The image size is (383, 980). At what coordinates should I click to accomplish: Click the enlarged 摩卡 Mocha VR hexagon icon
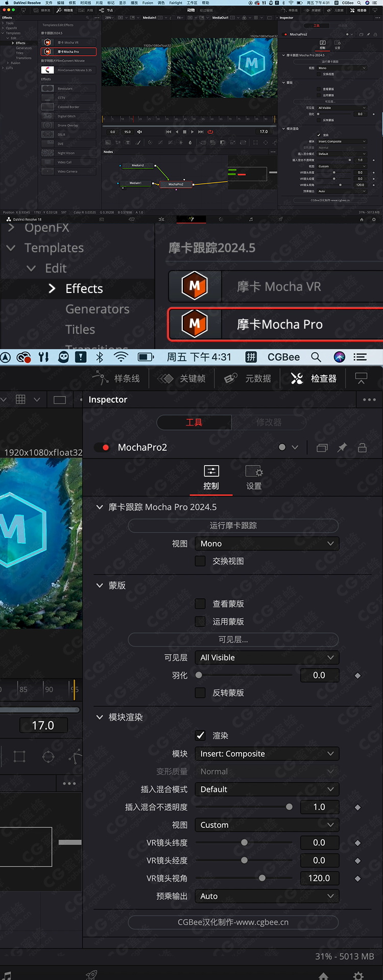pos(195,286)
